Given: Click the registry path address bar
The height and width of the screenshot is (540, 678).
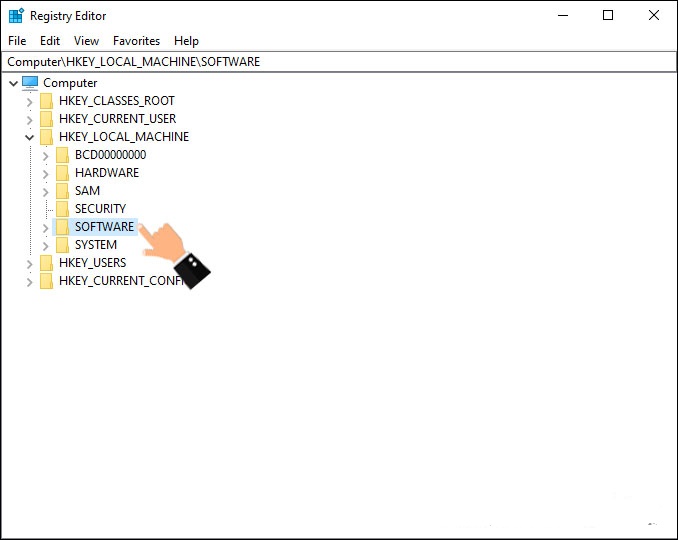Looking at the screenshot, I should coord(339,62).
